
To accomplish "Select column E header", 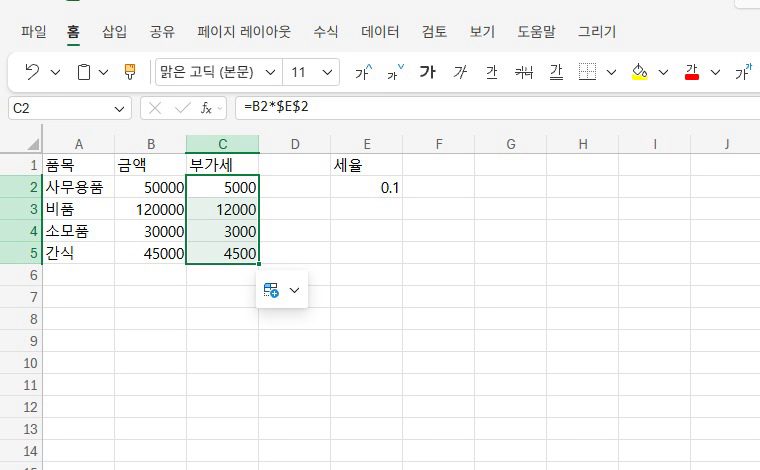I will click(367, 144).
